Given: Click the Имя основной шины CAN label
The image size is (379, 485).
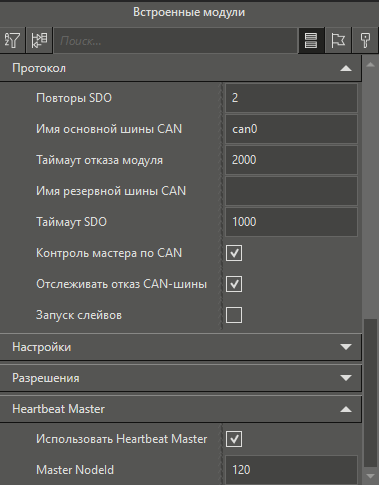Looking at the screenshot, I should [109, 129].
